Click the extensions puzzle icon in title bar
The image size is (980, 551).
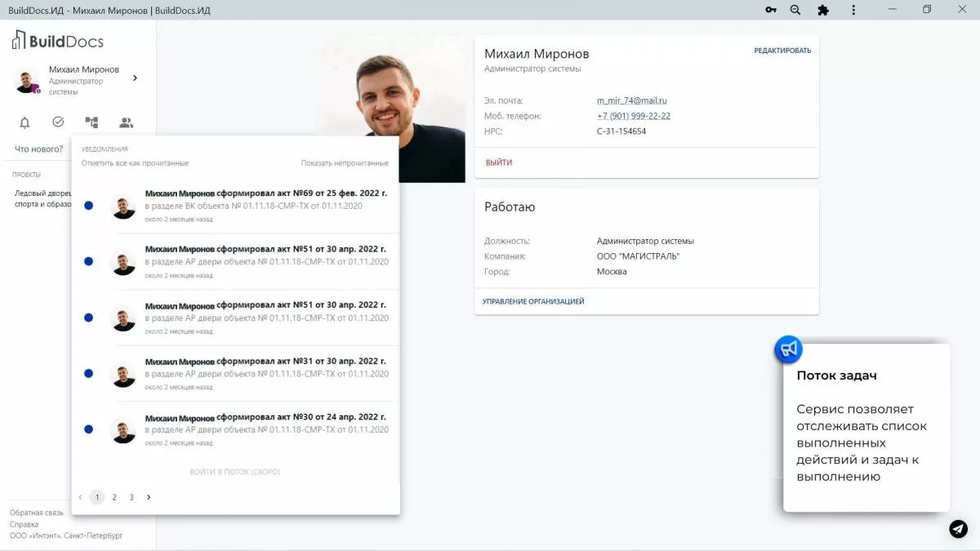[823, 10]
